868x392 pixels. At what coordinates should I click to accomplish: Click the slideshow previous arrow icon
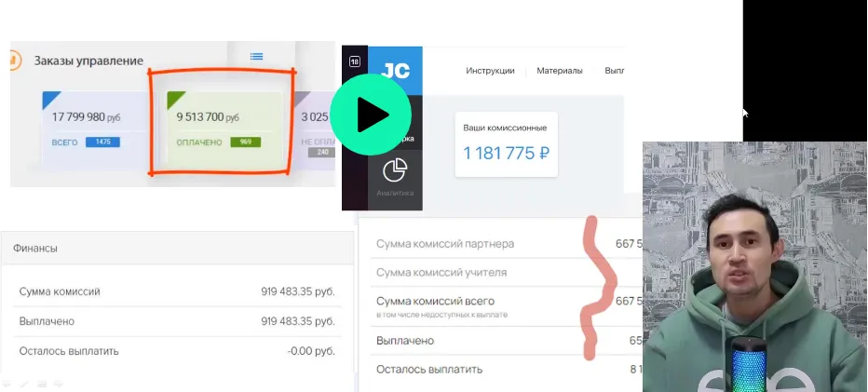pos(7,383)
